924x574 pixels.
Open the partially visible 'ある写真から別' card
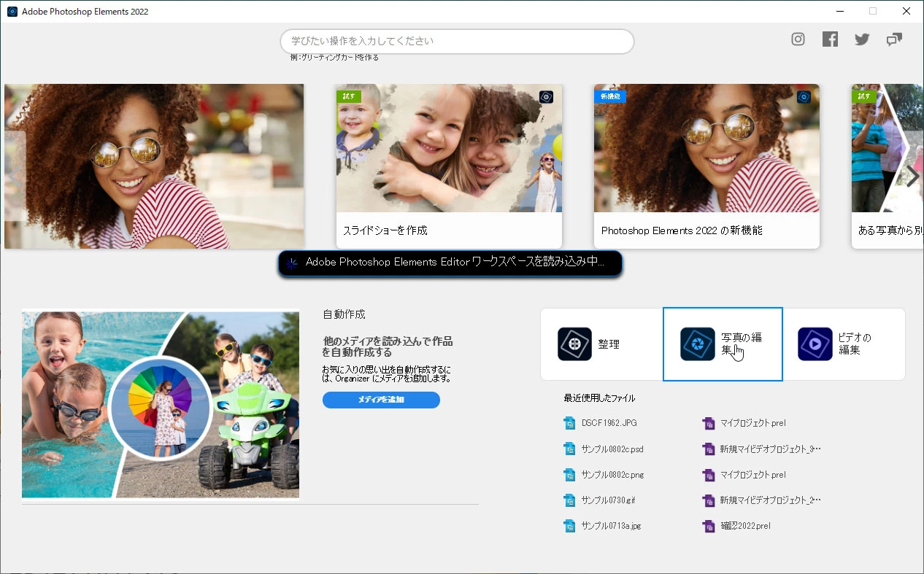coord(888,166)
